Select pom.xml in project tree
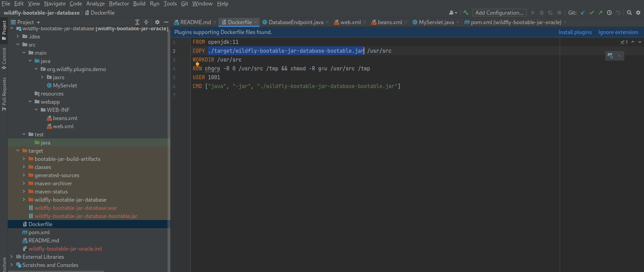The image size is (644, 272). click(39, 232)
